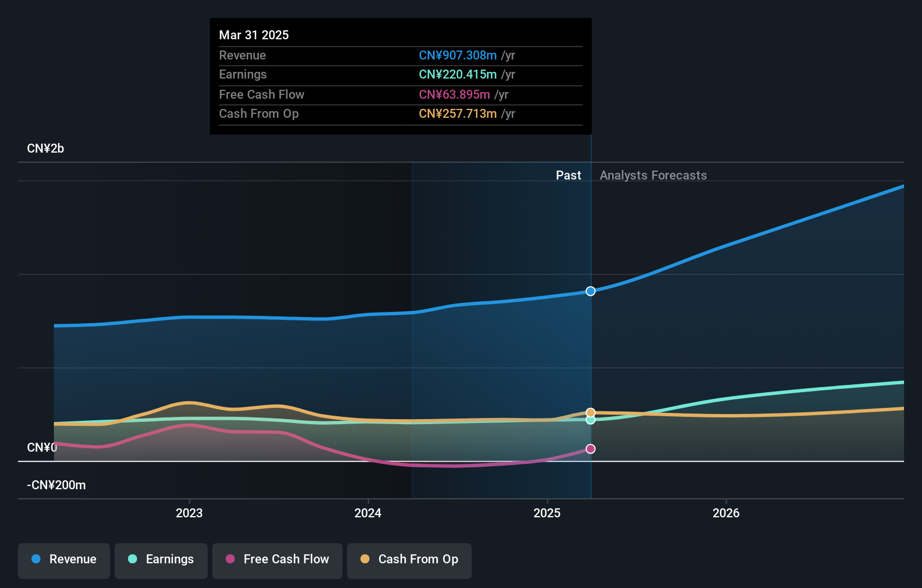
Task: Select the 2023 x-axis label
Action: (x=189, y=513)
